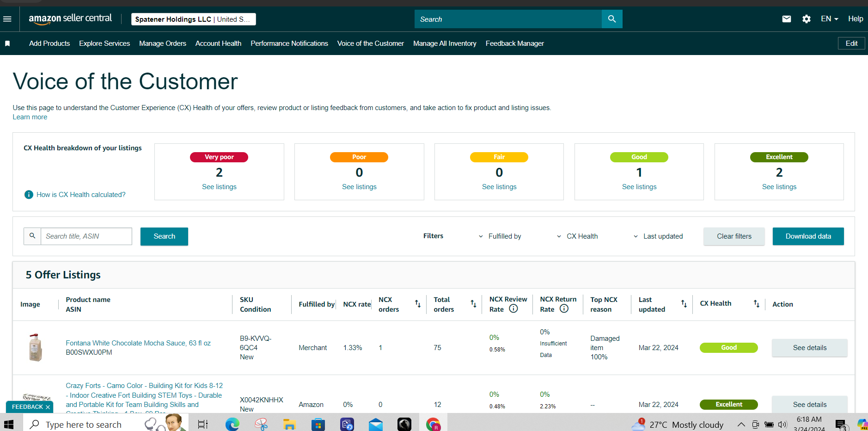
Task: Launch Microsoft Edge from the taskbar
Action: point(232,425)
